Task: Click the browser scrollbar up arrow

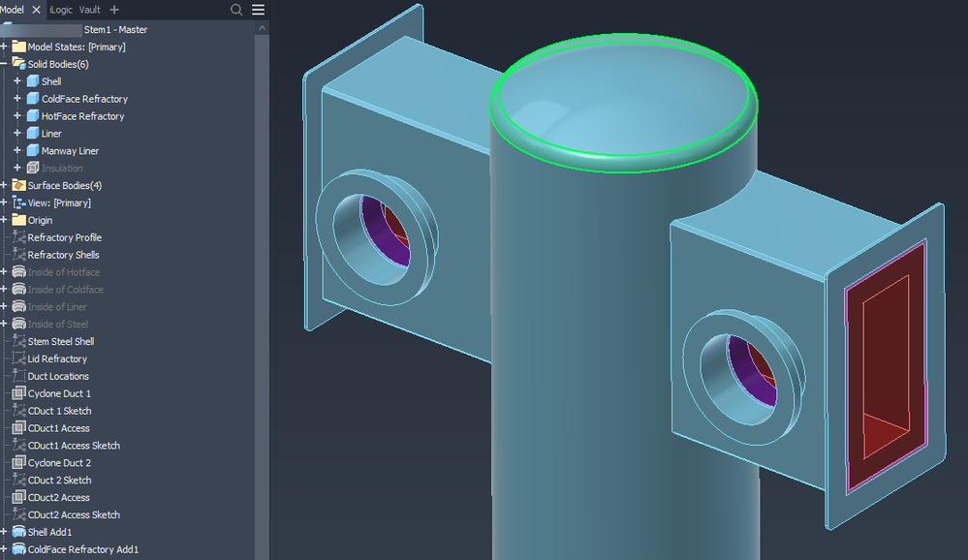Action: (x=262, y=28)
